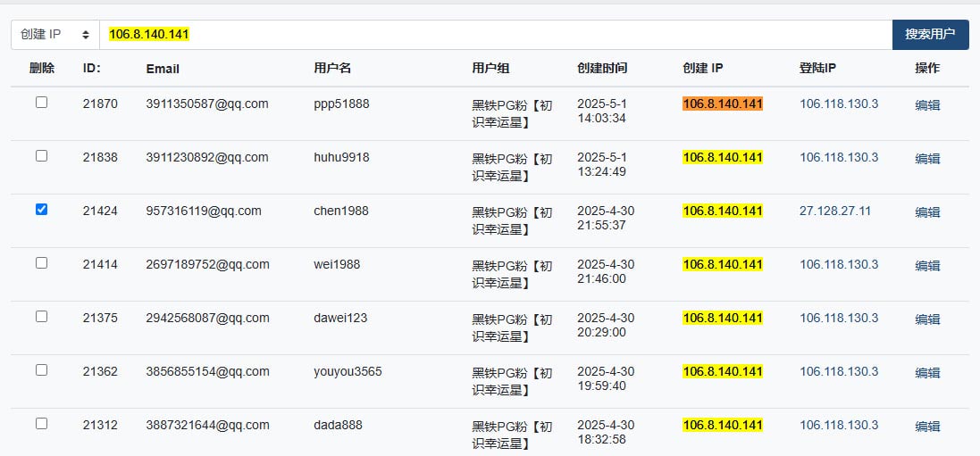Screen dimensions: 980x456
Task: Click the 搜索用户 button
Action: click(930, 35)
